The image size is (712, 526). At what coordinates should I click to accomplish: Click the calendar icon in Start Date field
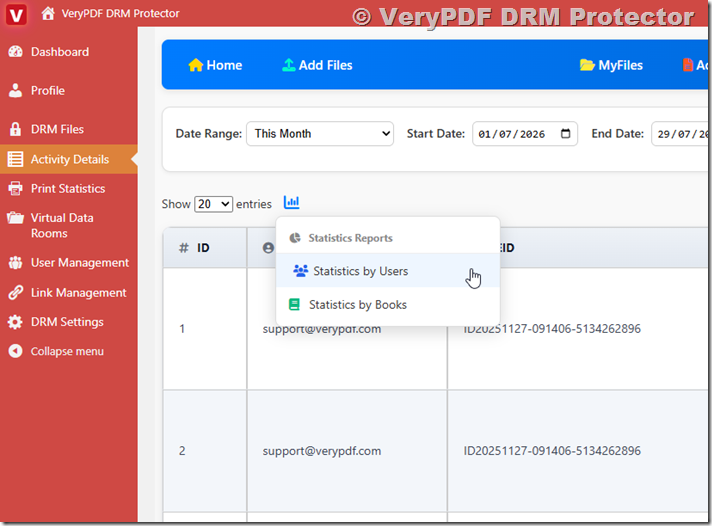[x=565, y=134]
